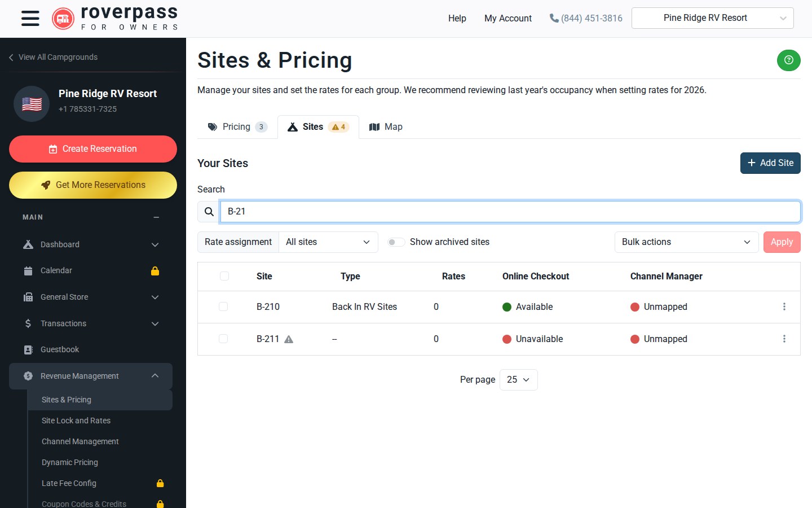Click the US flag campground avatar
This screenshot has height=508, width=812.
point(32,104)
